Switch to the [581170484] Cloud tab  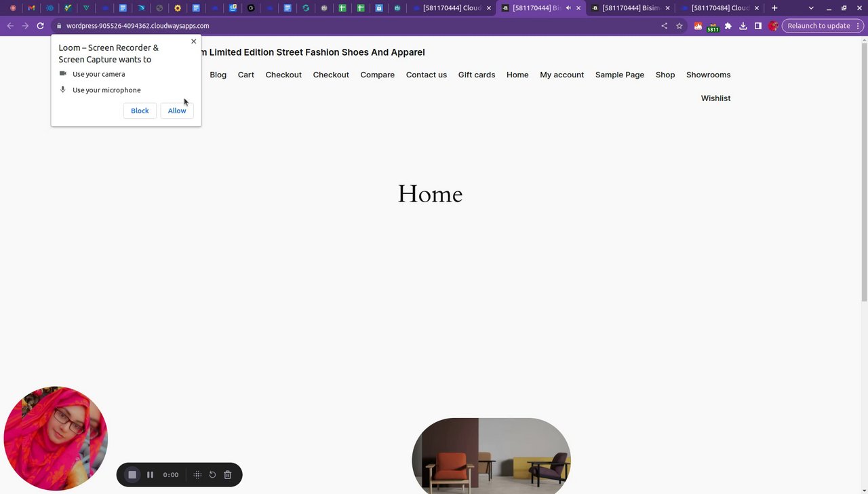721,8
